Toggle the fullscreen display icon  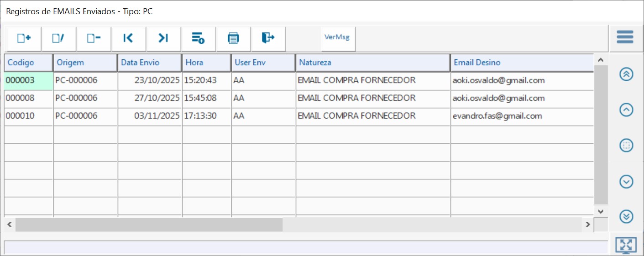(626, 246)
